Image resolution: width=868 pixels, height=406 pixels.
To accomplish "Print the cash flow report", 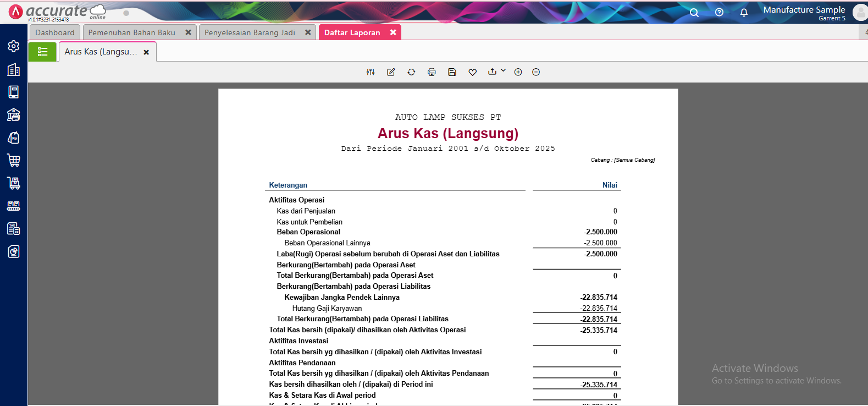I will pyautogui.click(x=432, y=72).
